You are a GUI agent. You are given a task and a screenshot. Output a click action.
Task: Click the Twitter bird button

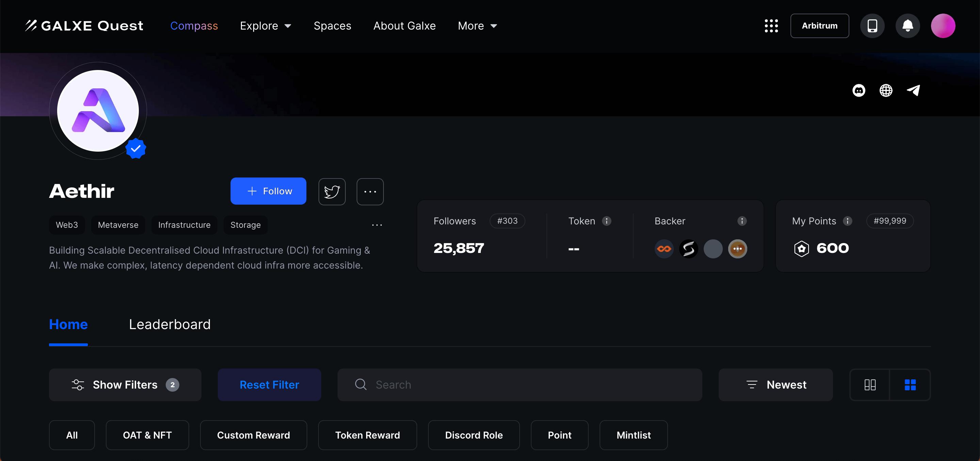(x=332, y=191)
